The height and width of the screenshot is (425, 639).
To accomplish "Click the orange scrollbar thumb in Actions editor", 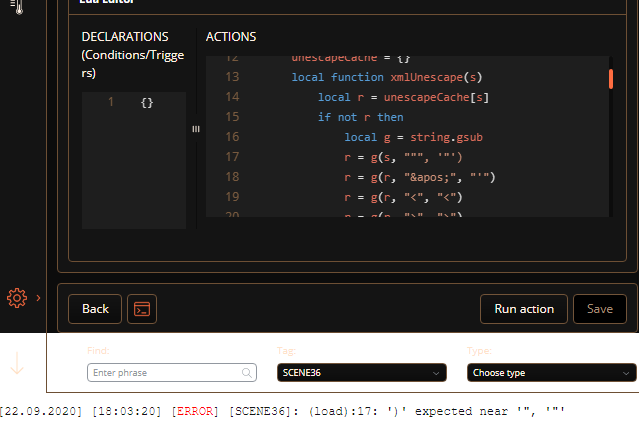I will coord(610,79).
